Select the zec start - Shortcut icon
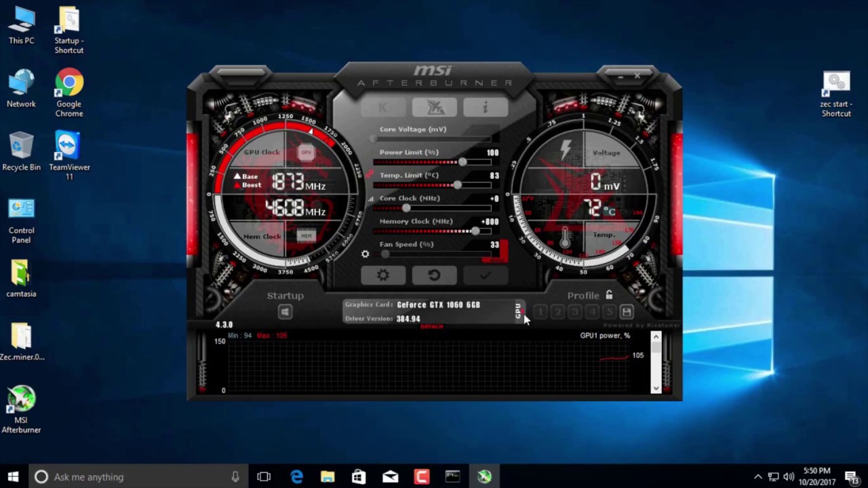Viewport: 868px width, 488px height. [836, 94]
